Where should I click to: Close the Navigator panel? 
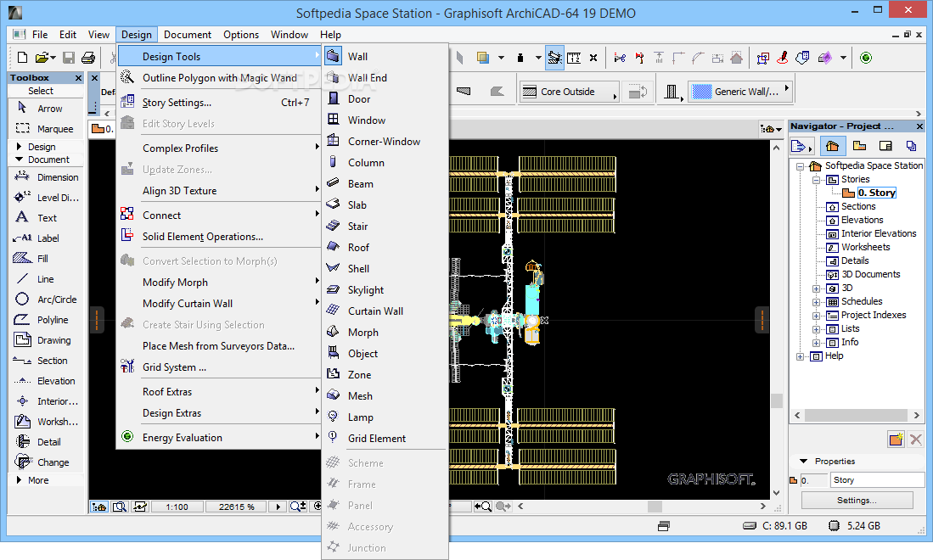point(919,126)
